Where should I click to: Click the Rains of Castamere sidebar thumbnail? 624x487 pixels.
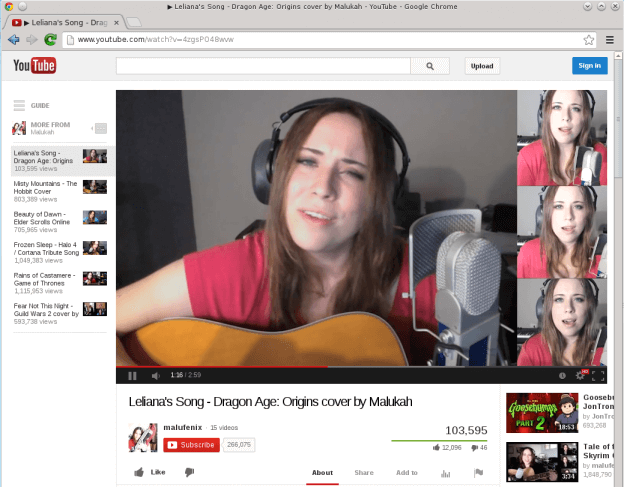coord(95,279)
